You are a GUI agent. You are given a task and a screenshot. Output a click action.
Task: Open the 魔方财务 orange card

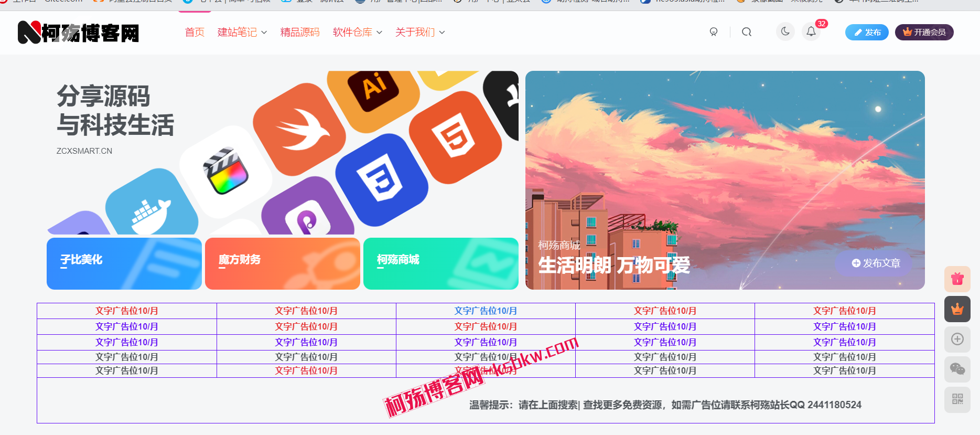pos(283,263)
